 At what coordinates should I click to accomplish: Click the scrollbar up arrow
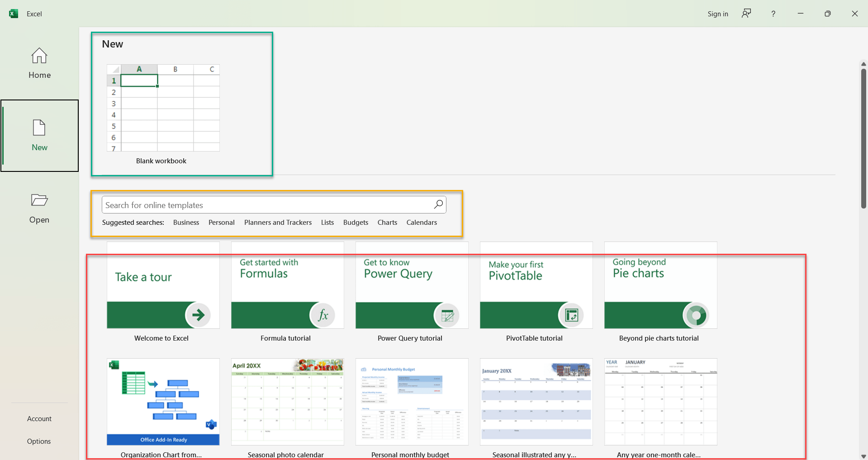point(863,64)
